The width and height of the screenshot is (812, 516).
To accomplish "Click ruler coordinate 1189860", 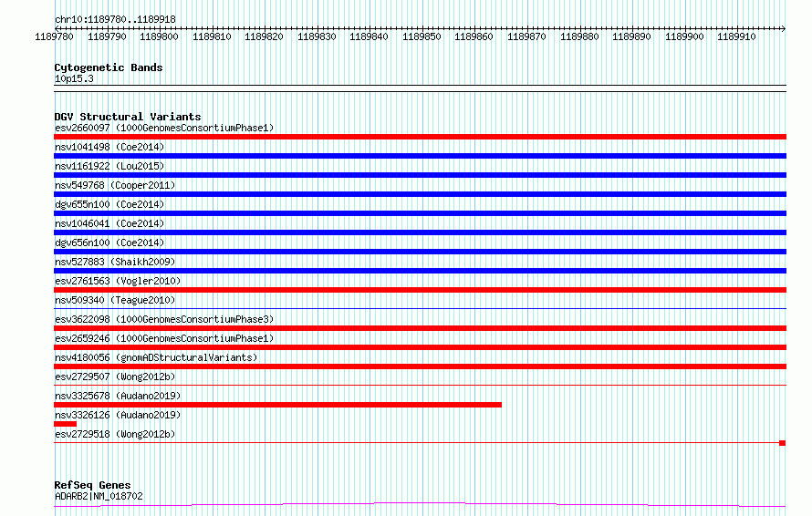I will click(x=474, y=36).
